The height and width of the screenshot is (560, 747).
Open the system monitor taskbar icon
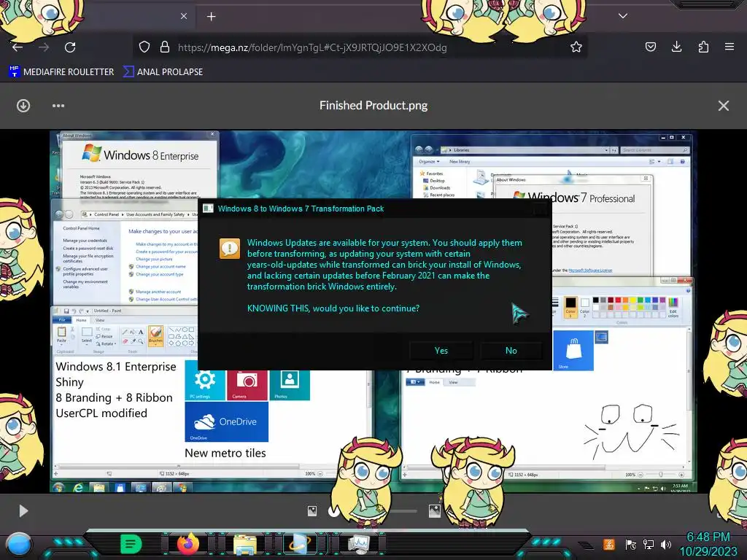359,544
